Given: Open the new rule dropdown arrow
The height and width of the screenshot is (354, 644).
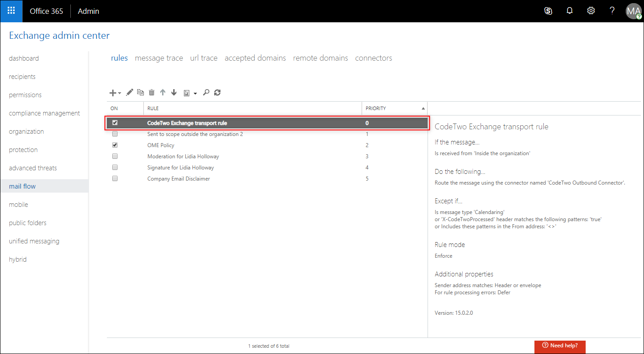Looking at the screenshot, I should [x=119, y=92].
